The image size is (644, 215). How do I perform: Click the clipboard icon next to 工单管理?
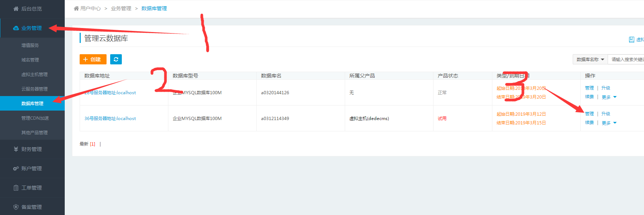click(x=16, y=188)
